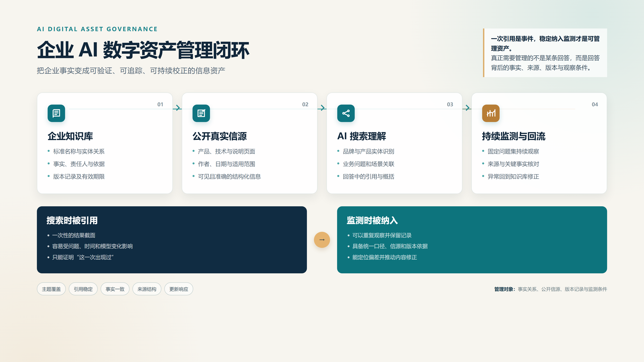This screenshot has height=362, width=644.
Task: Click bullet 作者、日期与适用范围
Action: (227, 164)
